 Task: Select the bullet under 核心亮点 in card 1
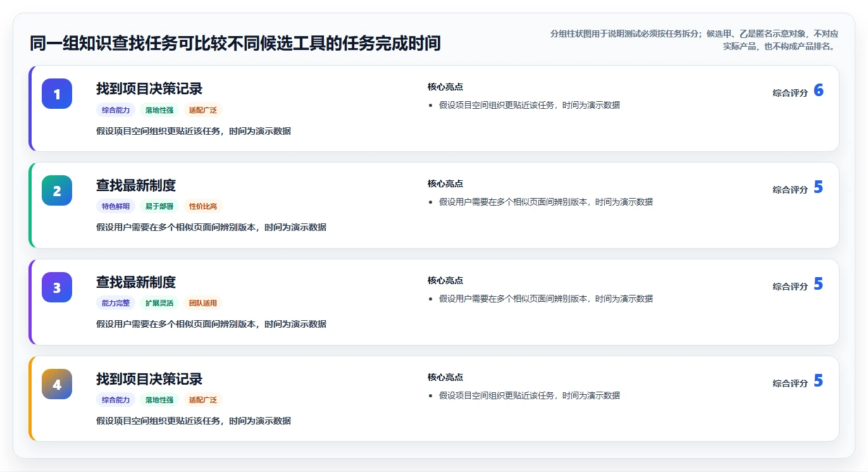click(530, 105)
